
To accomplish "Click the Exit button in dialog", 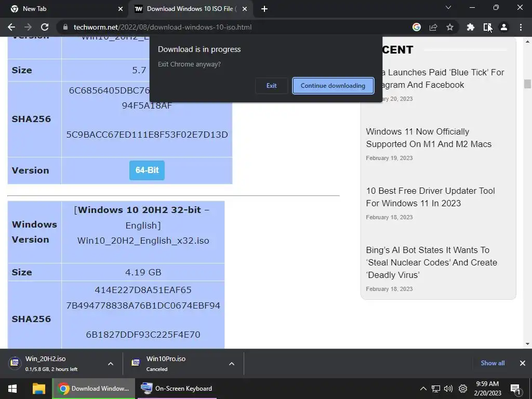I will pyautogui.click(x=271, y=86).
